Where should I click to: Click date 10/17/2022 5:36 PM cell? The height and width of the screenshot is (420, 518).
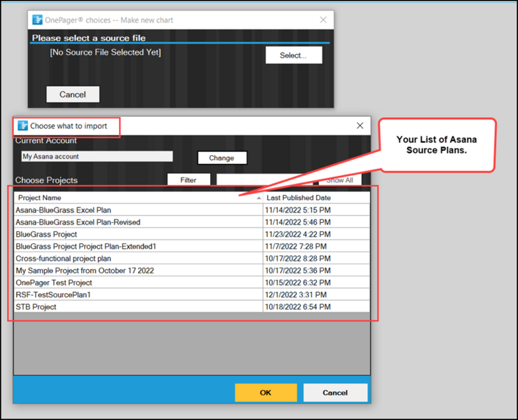coord(317,271)
